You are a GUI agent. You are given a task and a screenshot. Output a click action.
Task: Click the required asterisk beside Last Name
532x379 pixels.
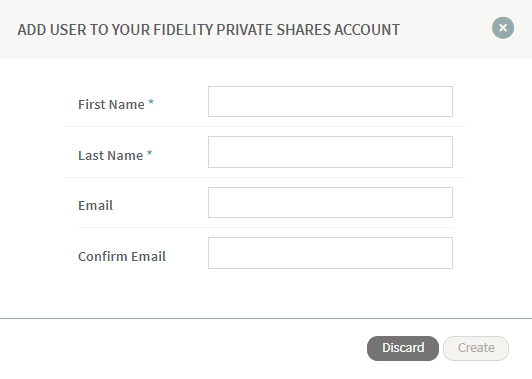pos(149,153)
